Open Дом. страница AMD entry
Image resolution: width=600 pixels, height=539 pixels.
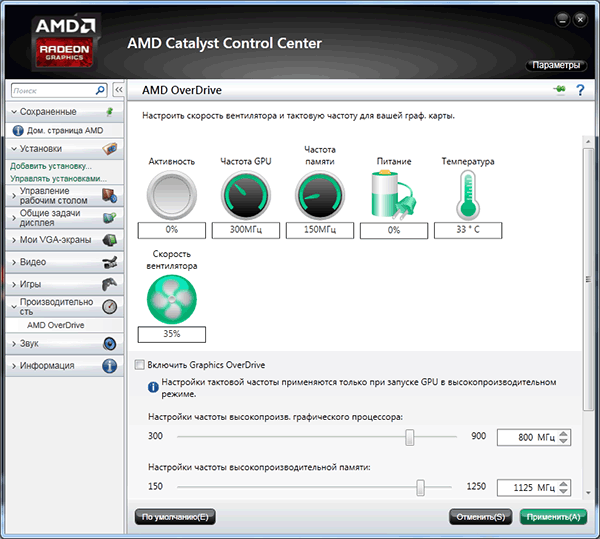pos(65,130)
